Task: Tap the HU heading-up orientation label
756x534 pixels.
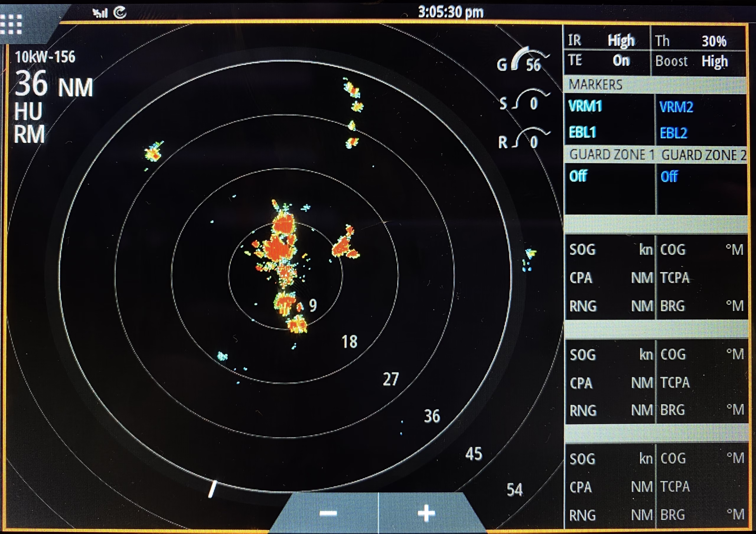Action: (28, 111)
